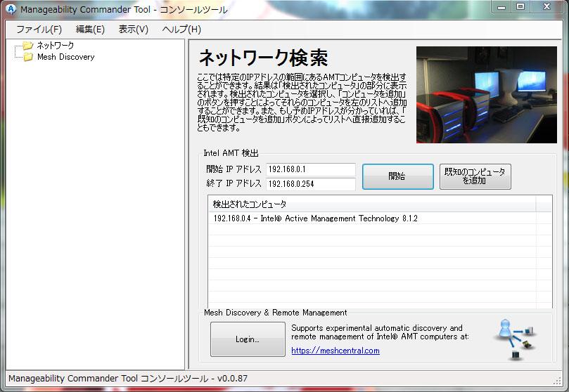The image size is (569, 392).
Task: Open the ヘルプ(H) menu
Action: [181, 30]
